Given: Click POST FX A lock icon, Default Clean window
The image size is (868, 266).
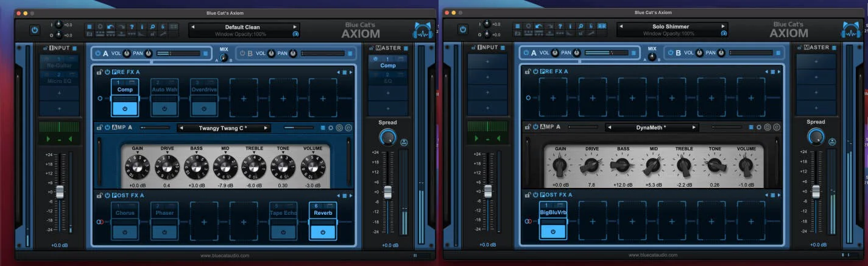Looking at the screenshot, I should click(x=99, y=195).
